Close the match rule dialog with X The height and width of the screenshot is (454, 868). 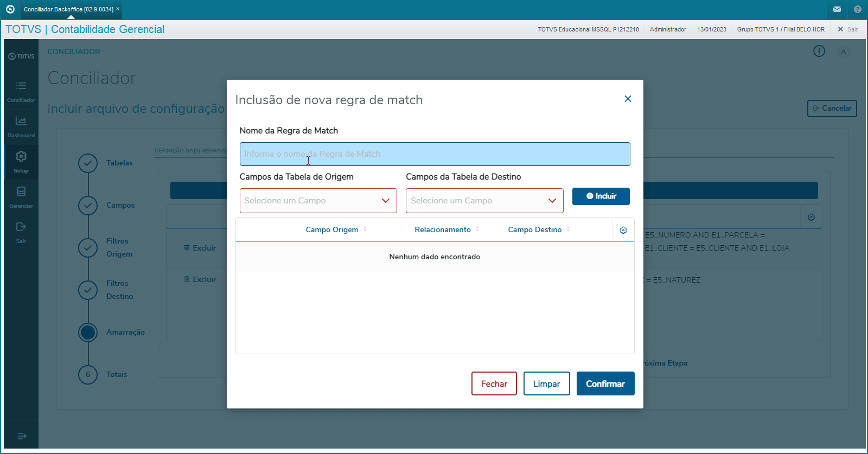point(628,99)
